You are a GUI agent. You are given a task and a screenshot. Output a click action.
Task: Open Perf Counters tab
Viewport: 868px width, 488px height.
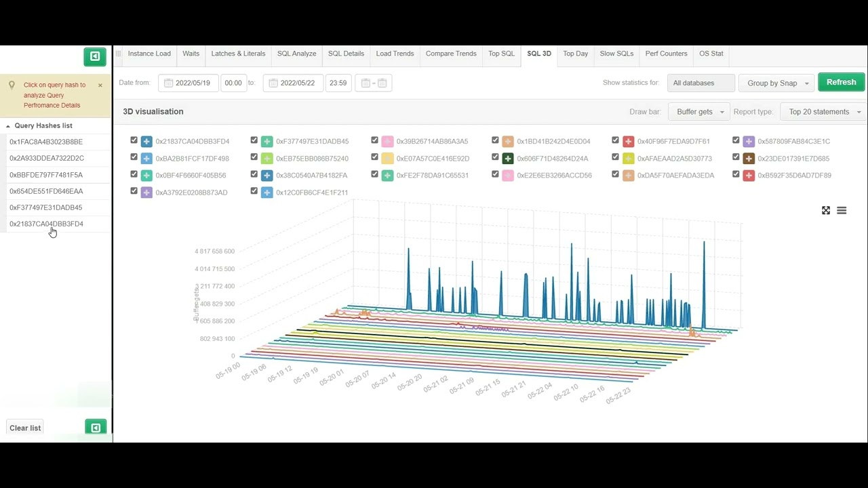tap(666, 54)
